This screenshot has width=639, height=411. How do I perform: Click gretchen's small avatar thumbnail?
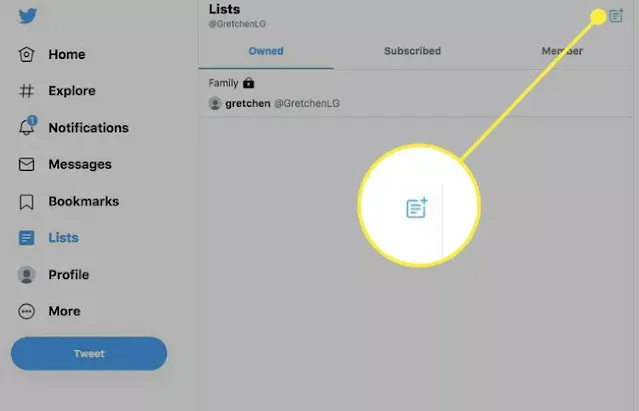pos(215,103)
